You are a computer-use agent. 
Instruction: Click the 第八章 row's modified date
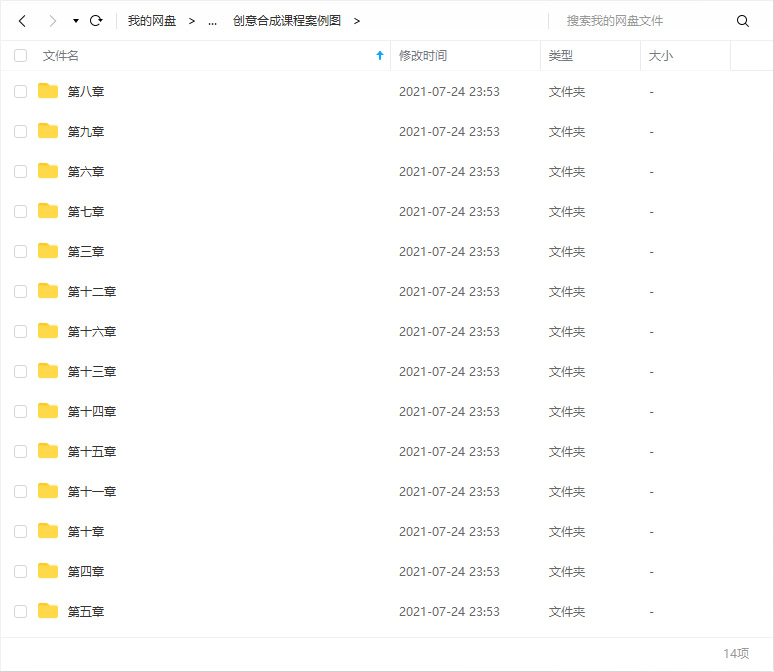click(449, 92)
